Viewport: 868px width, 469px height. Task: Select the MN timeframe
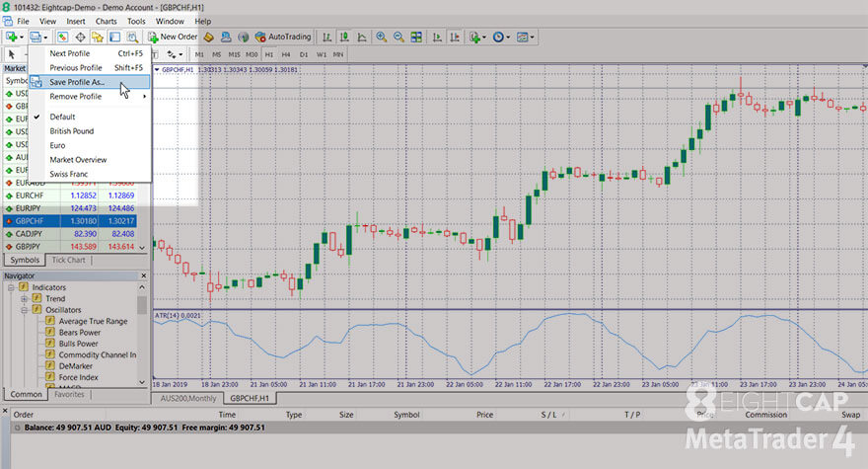click(338, 54)
